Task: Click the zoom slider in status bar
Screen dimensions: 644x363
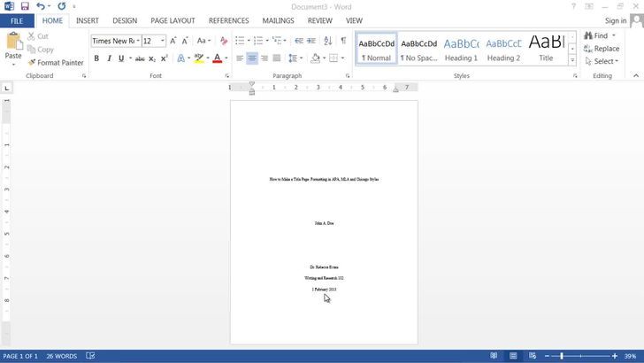Action: 562,356
